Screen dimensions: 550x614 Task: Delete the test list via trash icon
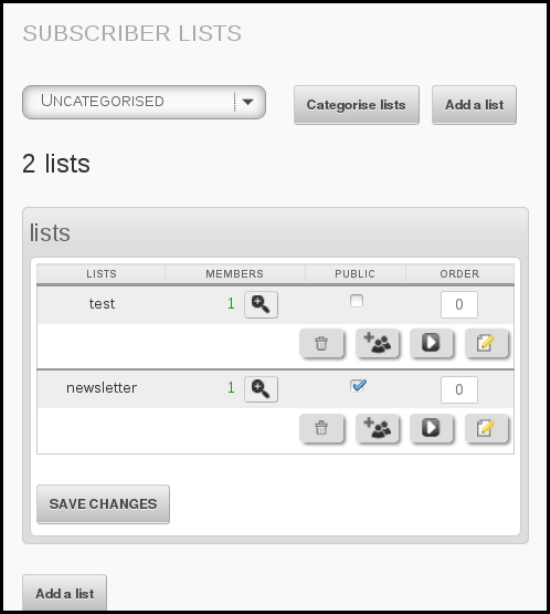click(321, 343)
